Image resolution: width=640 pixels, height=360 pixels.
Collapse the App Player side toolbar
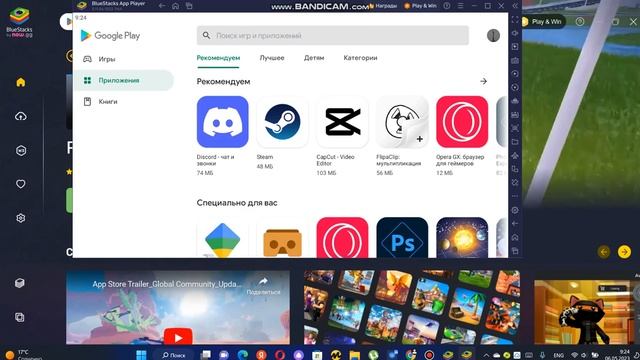(515, 6)
